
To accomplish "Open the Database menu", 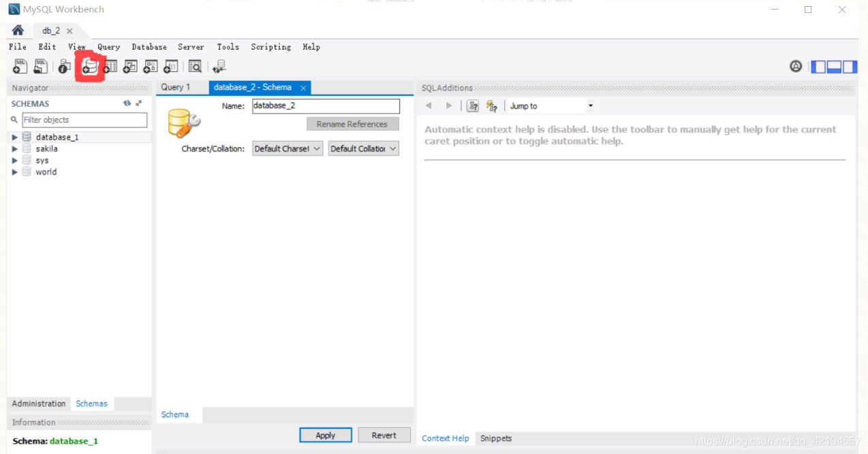I will pos(149,47).
